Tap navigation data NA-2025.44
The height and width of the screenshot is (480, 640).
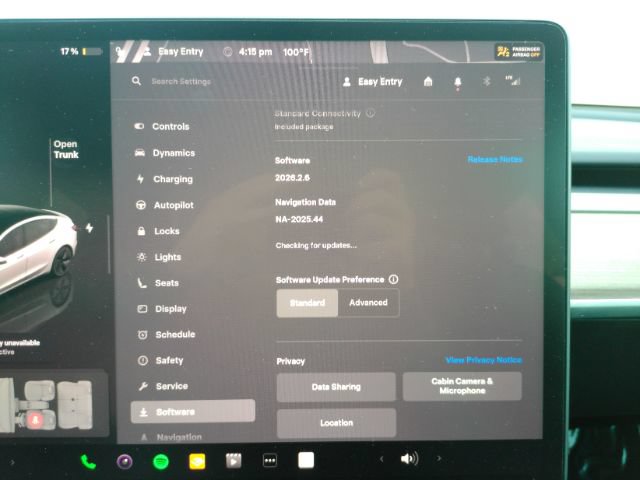click(299, 220)
